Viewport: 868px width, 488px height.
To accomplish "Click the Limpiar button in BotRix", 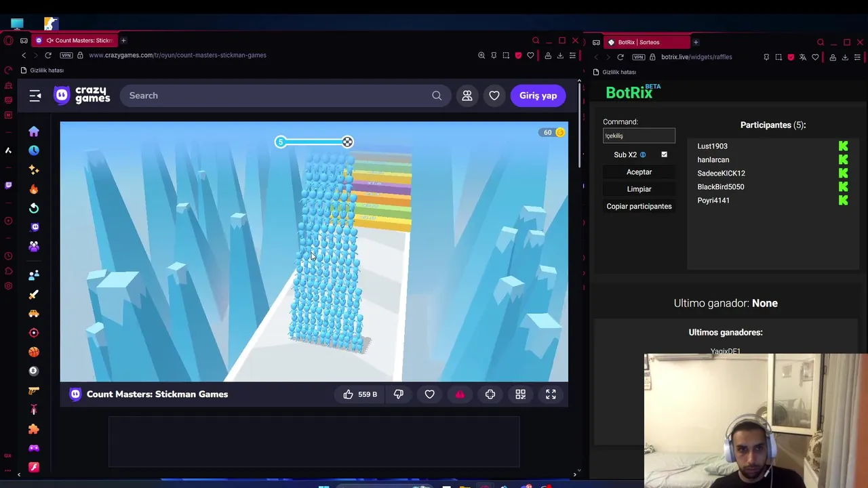I will 639,189.
